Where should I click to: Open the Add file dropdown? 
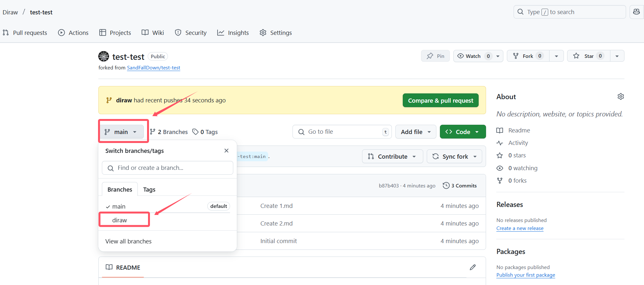(416, 132)
